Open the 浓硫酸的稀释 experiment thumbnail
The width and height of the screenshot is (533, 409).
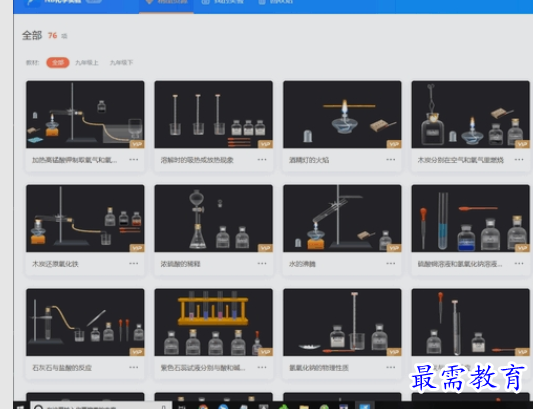coord(213,218)
